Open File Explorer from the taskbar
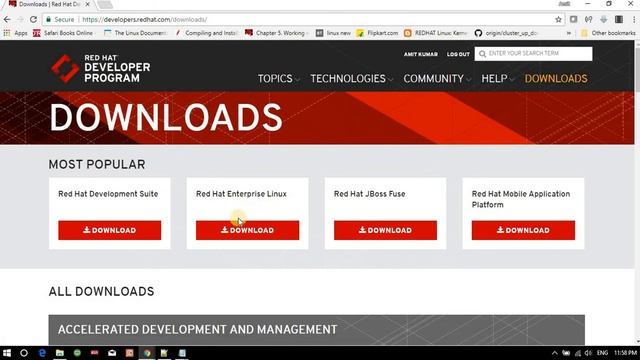Viewport: 640px width, 360px height. click(x=60, y=353)
